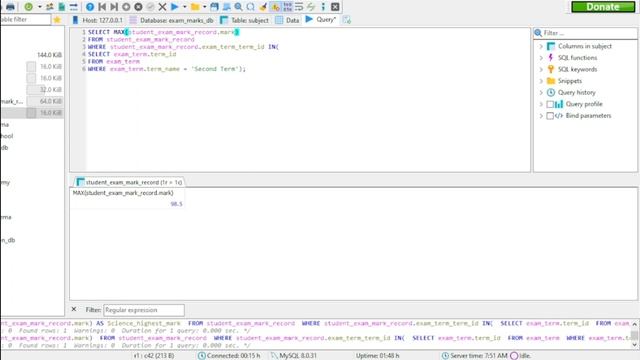Select student_exam_mark_record result tab
The height and width of the screenshot is (360, 640).
click(x=129, y=182)
